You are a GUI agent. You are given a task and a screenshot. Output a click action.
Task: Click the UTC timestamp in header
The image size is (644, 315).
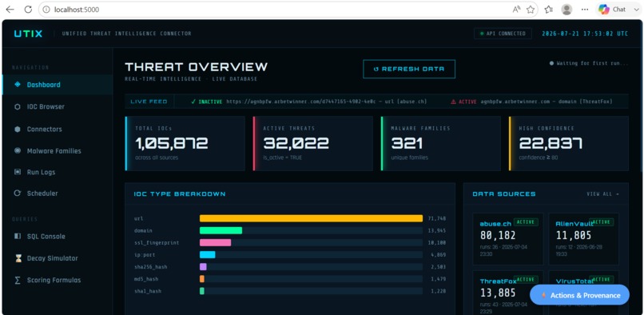tap(585, 34)
